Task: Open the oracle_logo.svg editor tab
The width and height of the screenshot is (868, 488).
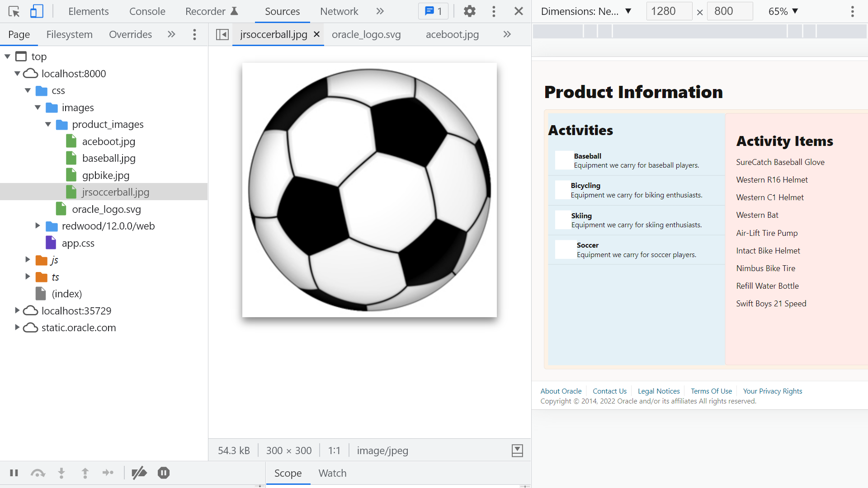Action: 366,34
